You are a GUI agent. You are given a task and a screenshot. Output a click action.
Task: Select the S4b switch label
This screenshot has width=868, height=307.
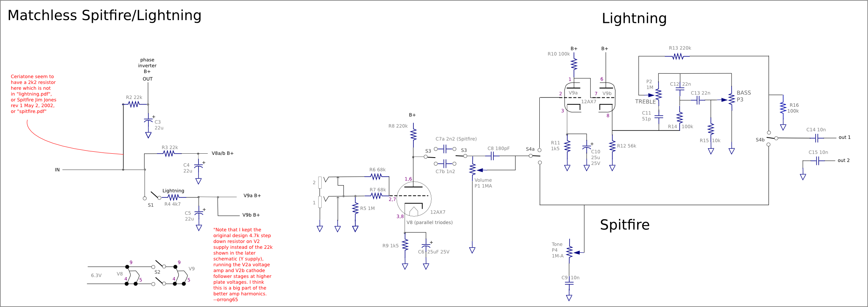tap(760, 140)
